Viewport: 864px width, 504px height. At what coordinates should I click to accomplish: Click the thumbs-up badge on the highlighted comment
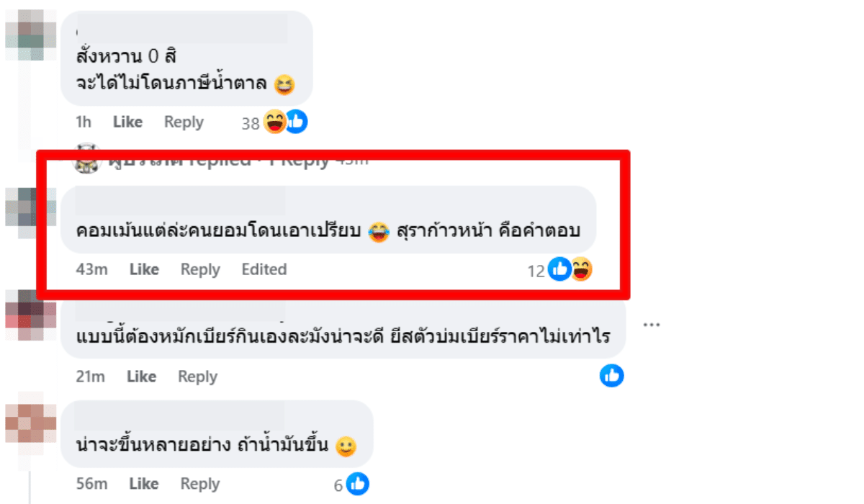(559, 270)
